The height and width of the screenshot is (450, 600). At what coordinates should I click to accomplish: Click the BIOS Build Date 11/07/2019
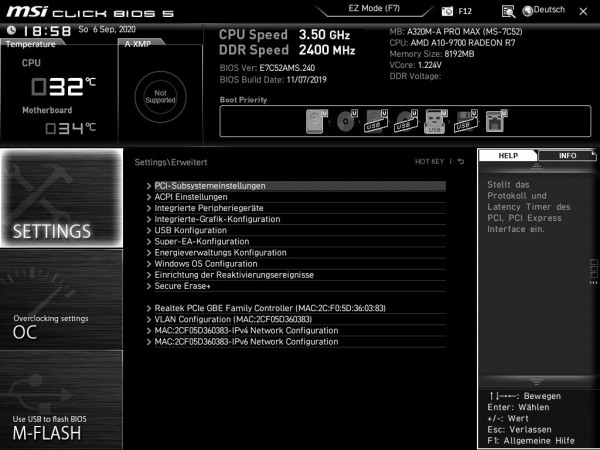[x=273, y=80]
